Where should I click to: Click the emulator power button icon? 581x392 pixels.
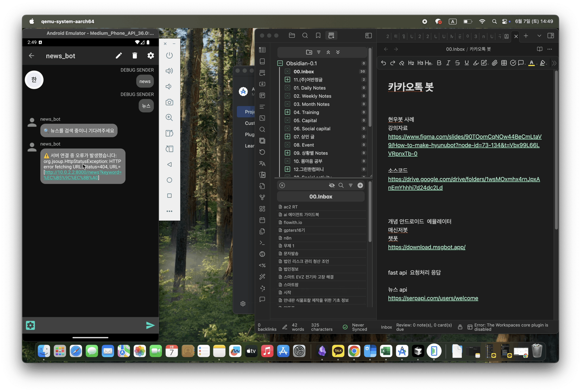pyautogui.click(x=169, y=55)
